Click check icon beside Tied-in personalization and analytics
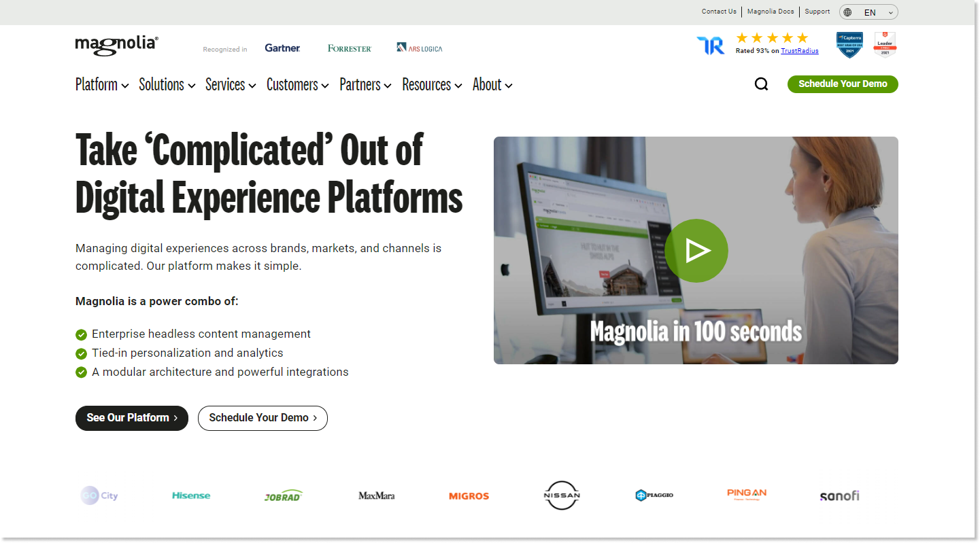The image size is (980, 543). (x=81, y=353)
